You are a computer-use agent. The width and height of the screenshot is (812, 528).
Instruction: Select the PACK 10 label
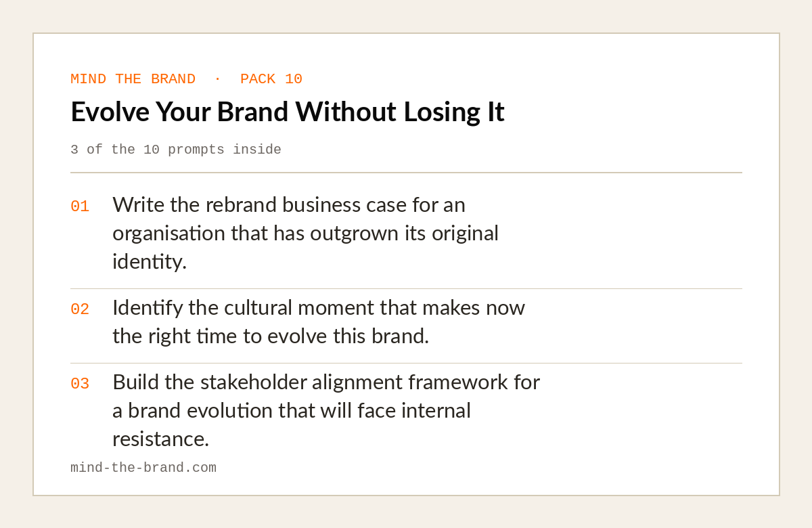[x=271, y=79]
